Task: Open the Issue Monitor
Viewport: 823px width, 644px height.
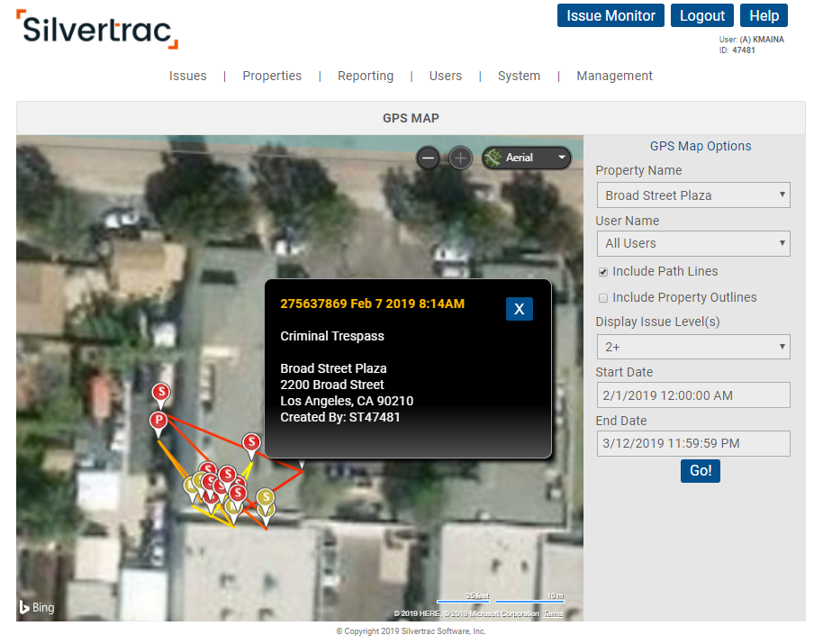Action: 610,15
